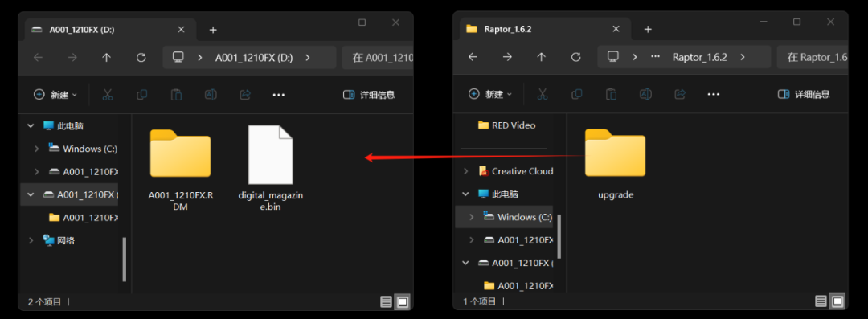Copy icon in A001_1210FX (D:) window toolbar

141,95
